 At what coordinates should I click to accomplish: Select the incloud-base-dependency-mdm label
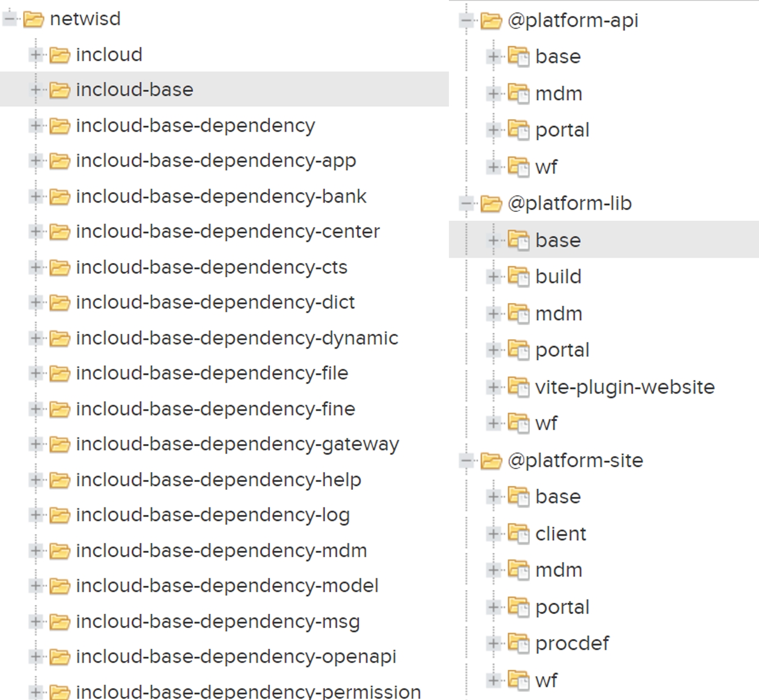click(x=221, y=551)
